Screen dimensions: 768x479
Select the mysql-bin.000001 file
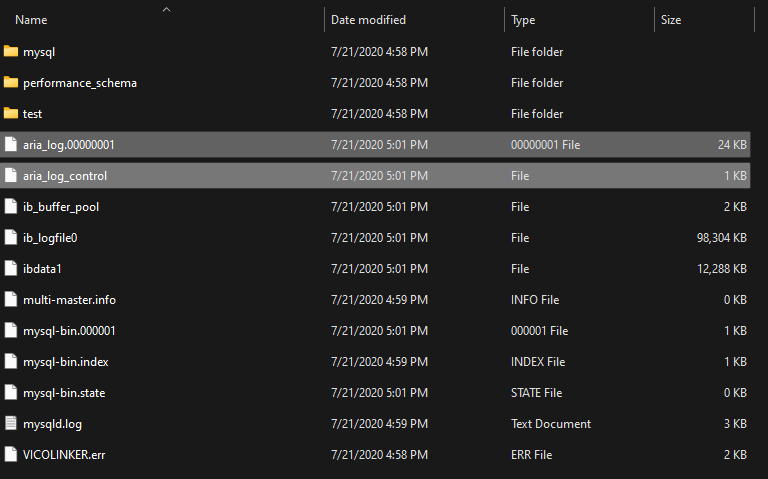click(69, 331)
